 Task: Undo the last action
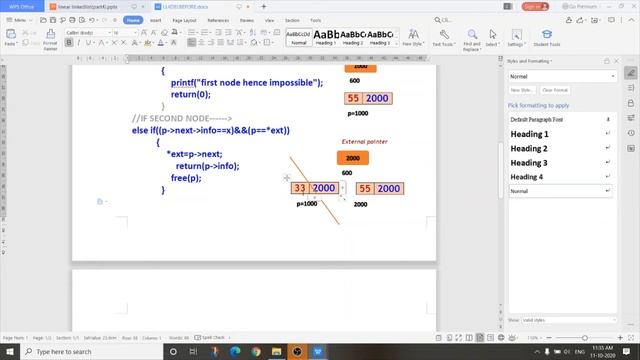[x=92, y=20]
